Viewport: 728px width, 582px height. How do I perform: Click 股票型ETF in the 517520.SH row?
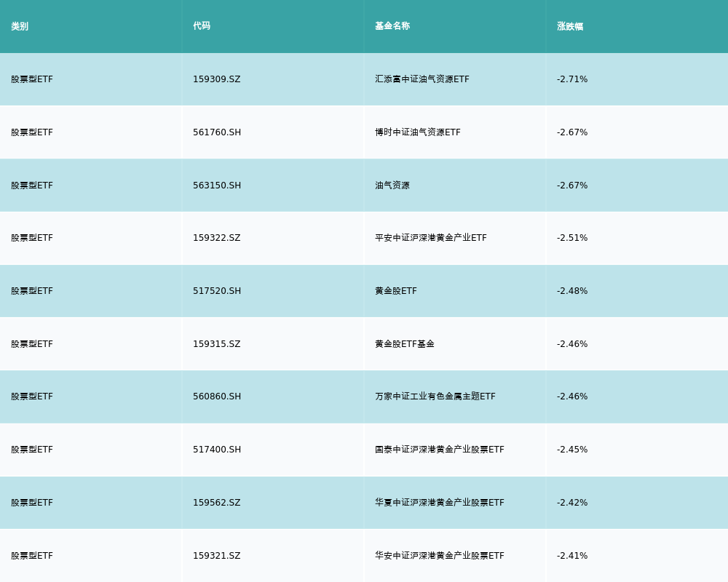tap(32, 291)
